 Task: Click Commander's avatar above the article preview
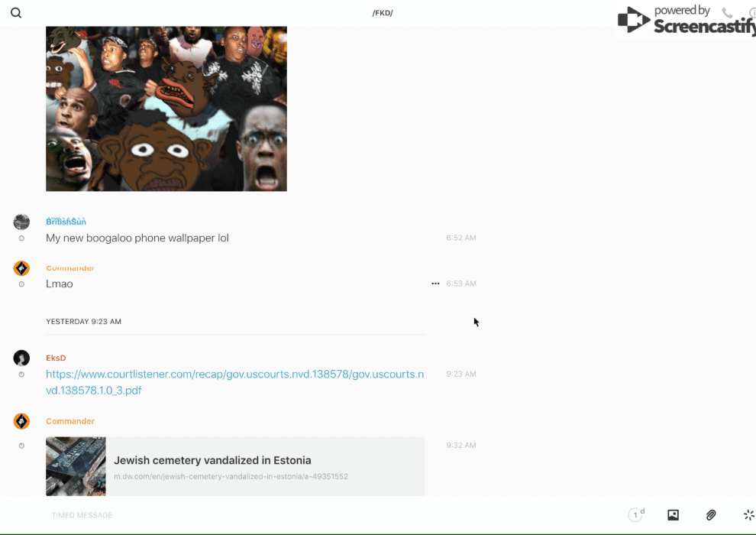coord(21,421)
